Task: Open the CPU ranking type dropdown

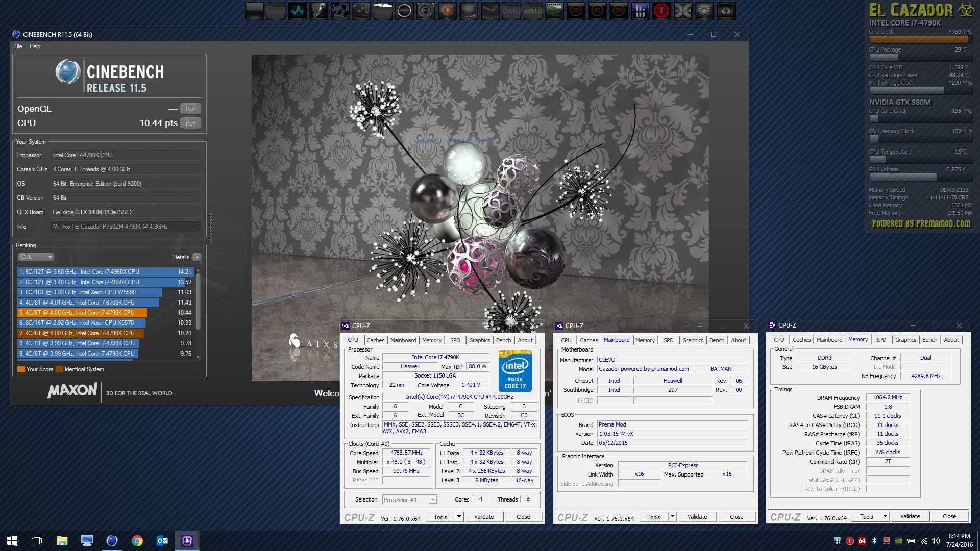Action: [x=36, y=257]
